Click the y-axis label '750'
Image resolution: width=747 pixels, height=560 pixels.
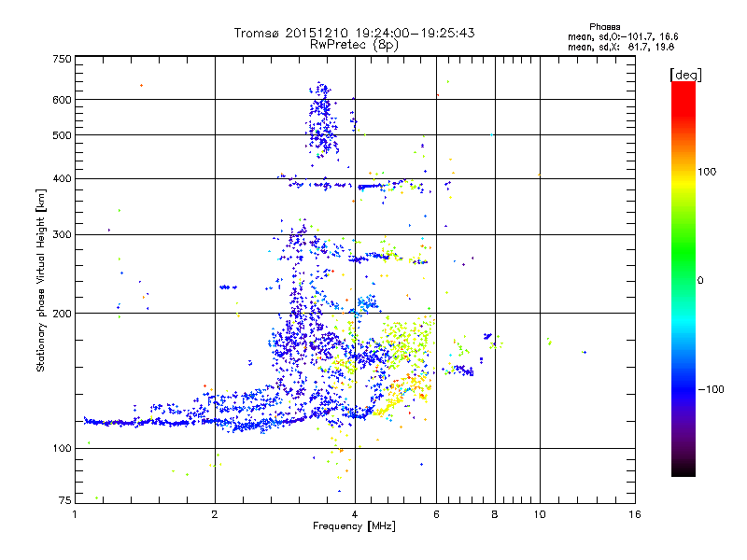62,59
